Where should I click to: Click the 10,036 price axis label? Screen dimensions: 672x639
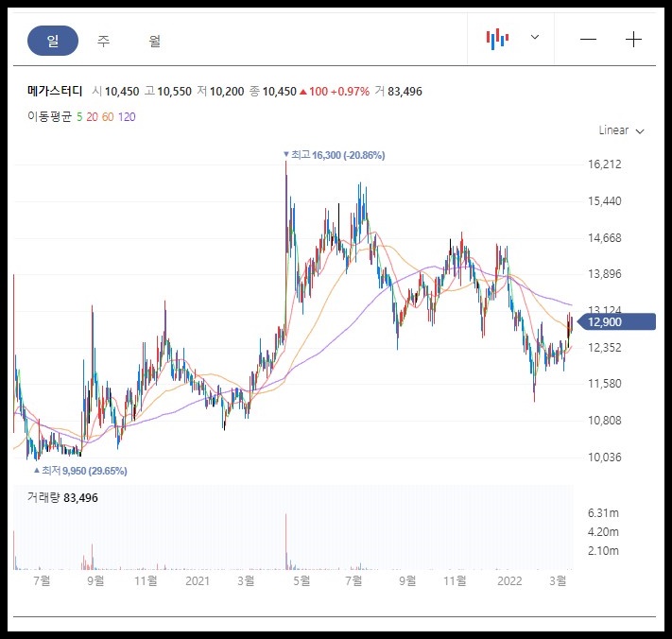point(604,458)
